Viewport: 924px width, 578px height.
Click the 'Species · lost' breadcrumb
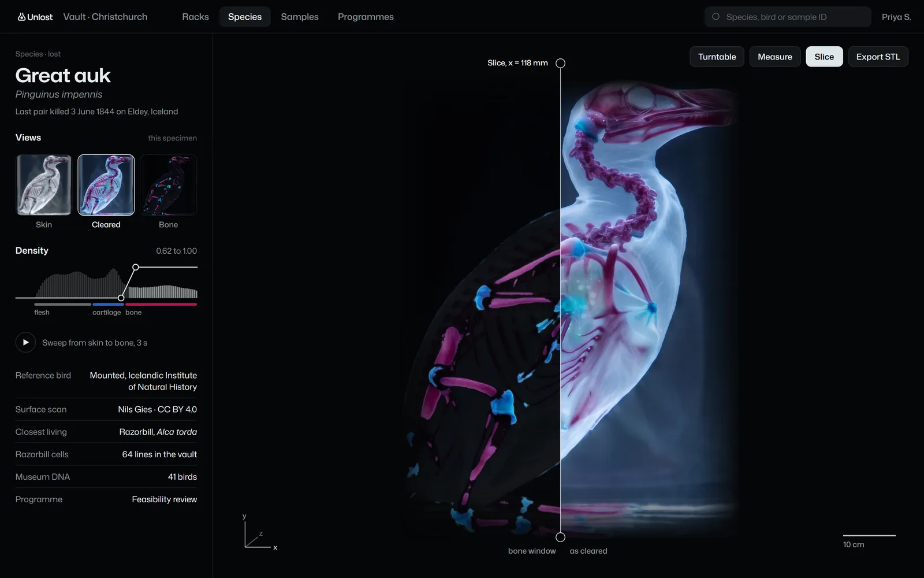[38, 54]
